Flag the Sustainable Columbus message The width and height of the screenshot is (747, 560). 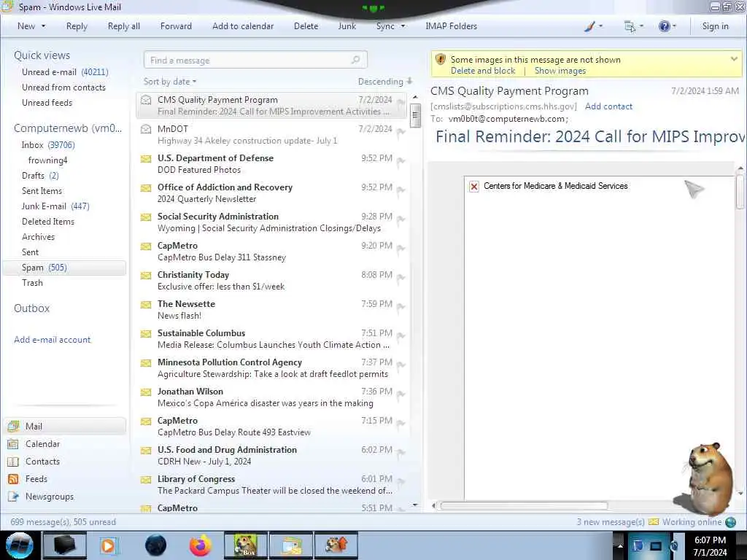(401, 337)
